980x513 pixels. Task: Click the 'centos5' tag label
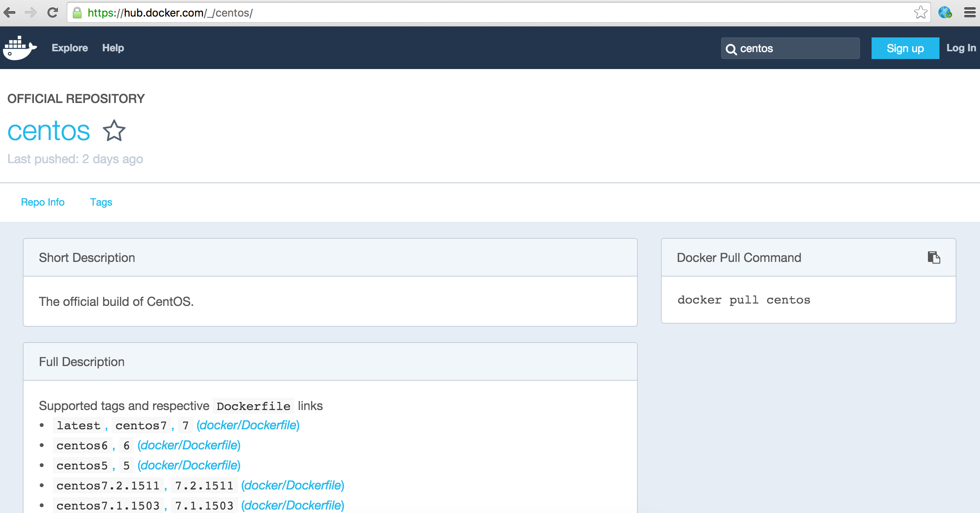click(x=82, y=466)
